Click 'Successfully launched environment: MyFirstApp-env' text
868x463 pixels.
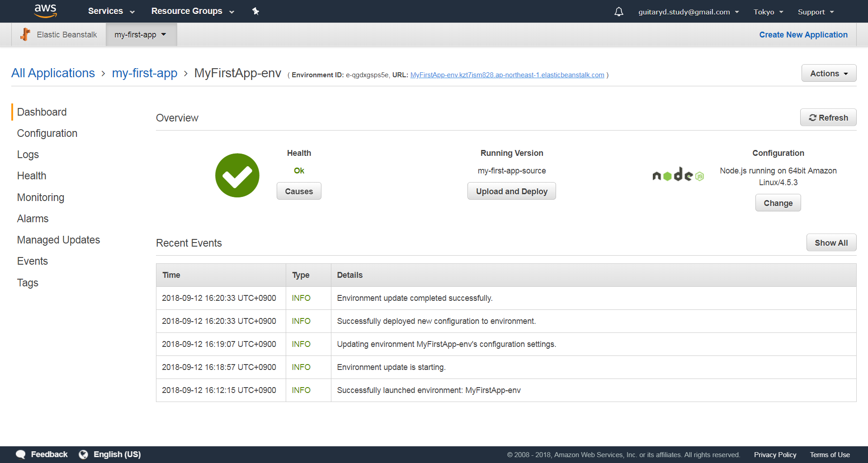(429, 390)
